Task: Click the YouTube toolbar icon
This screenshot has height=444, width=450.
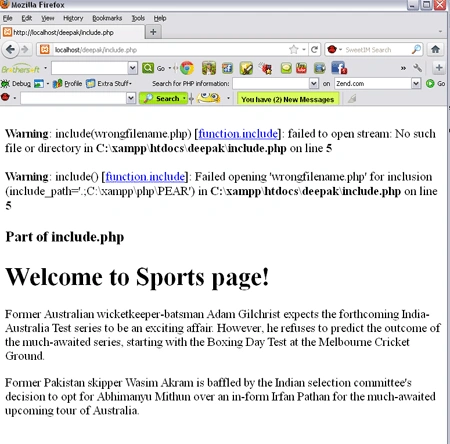Action: pyautogui.click(x=301, y=68)
